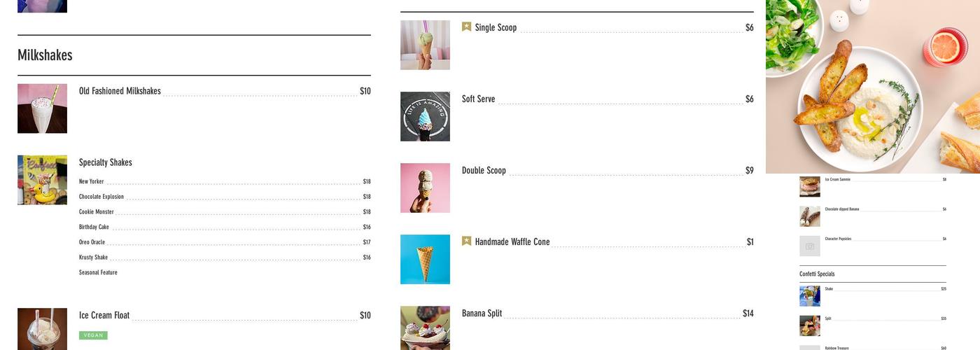Open the Ice Cream Float photo
This screenshot has width=980, height=350.
tap(42, 329)
